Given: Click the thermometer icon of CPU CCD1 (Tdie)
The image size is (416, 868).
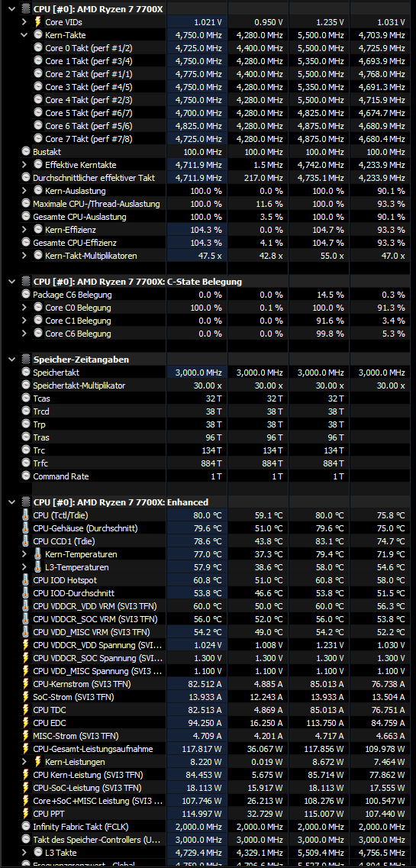Looking at the screenshot, I should (25, 540).
